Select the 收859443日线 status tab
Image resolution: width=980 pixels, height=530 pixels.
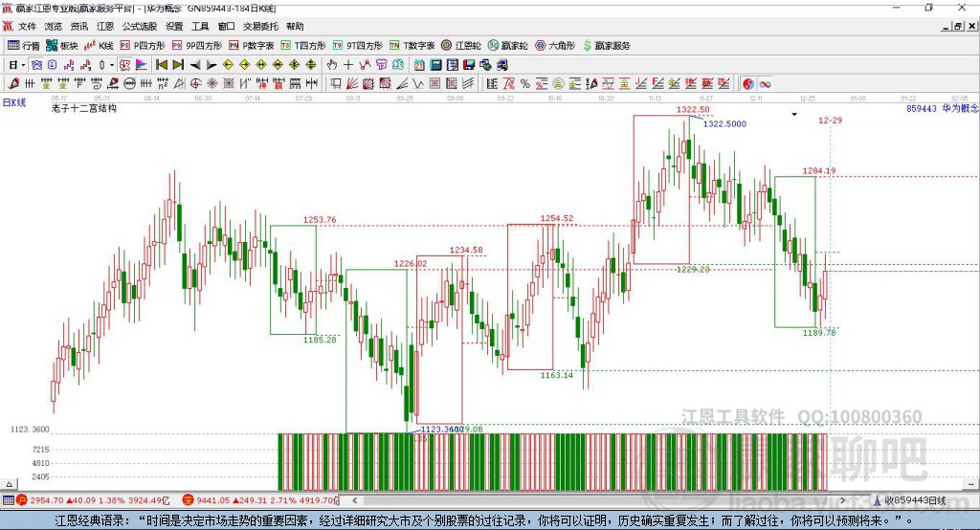tap(909, 500)
